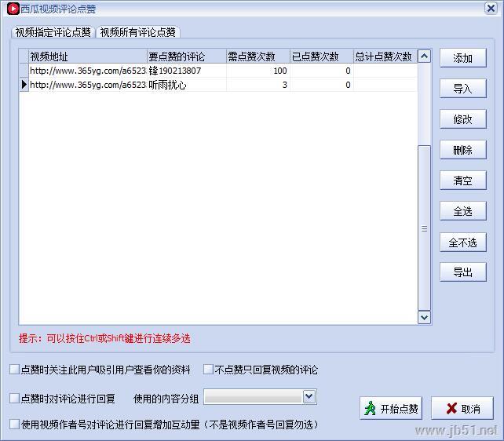Click the 导入 button
The width and height of the screenshot is (504, 441).
(x=463, y=89)
